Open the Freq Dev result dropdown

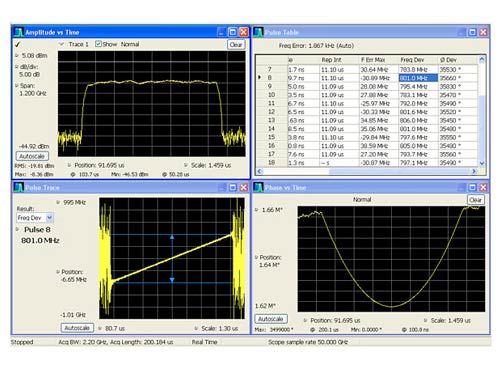pos(49,218)
